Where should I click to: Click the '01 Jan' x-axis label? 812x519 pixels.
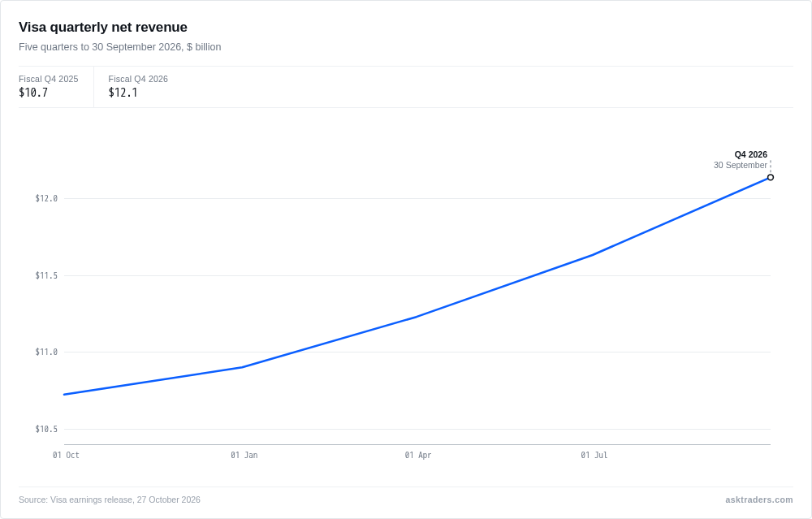[x=244, y=456]
